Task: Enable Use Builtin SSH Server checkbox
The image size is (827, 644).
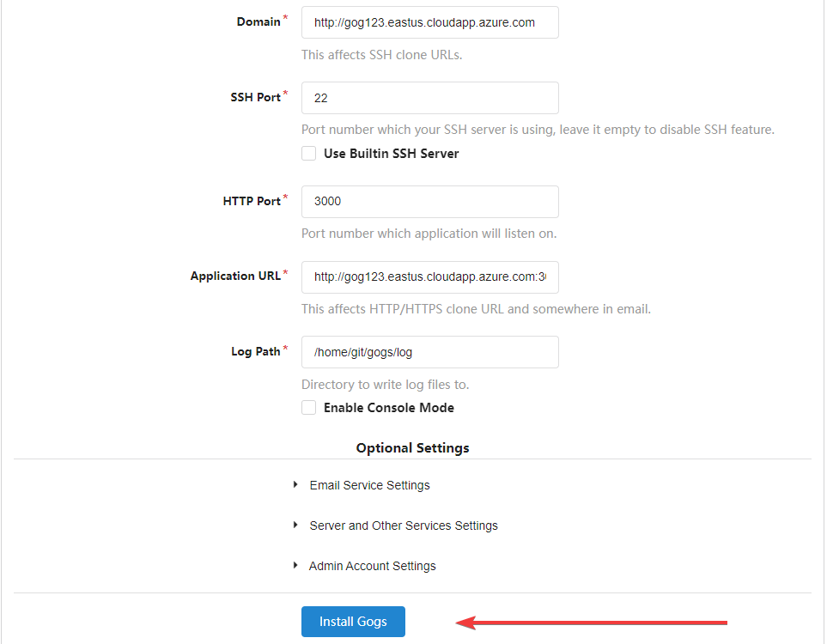Action: (308, 154)
